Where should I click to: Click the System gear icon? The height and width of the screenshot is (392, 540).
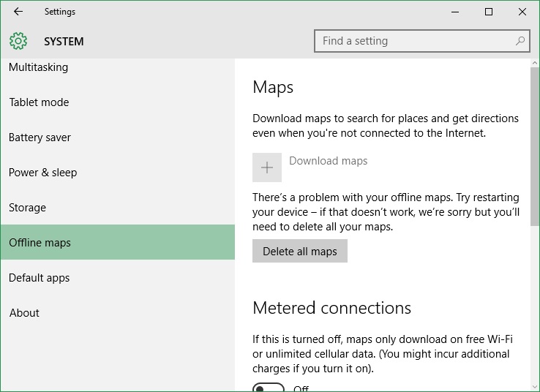(x=18, y=41)
